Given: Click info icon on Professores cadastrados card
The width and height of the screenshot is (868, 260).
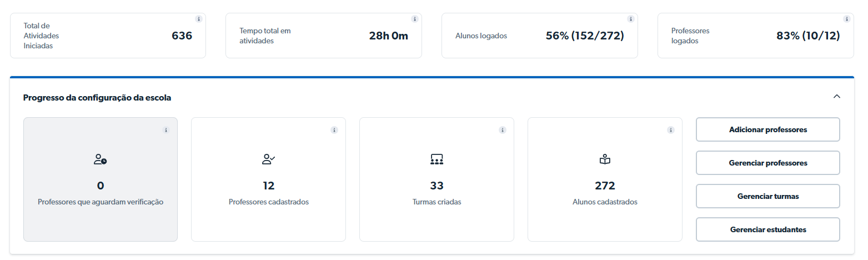Looking at the screenshot, I should pyautogui.click(x=334, y=130).
